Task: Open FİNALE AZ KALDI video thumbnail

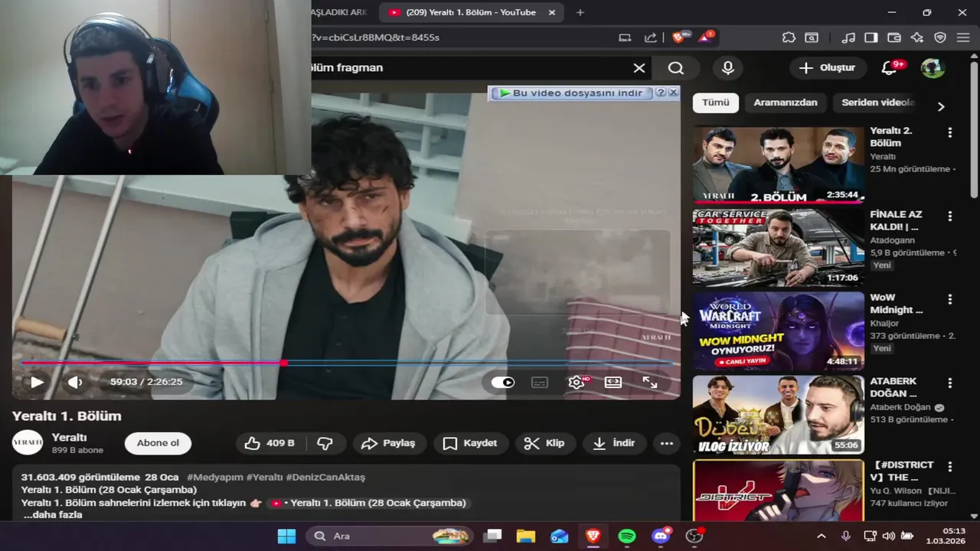Action: click(x=778, y=247)
